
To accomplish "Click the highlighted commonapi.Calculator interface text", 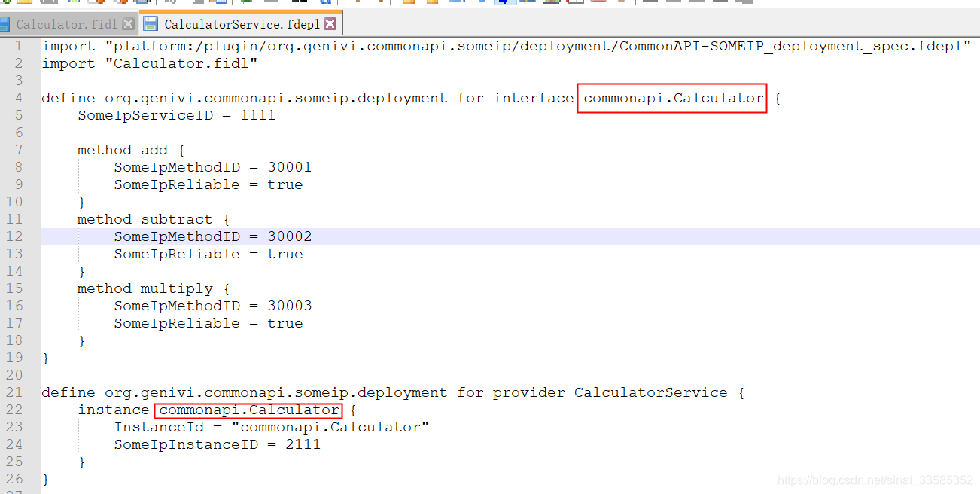I will click(x=671, y=98).
